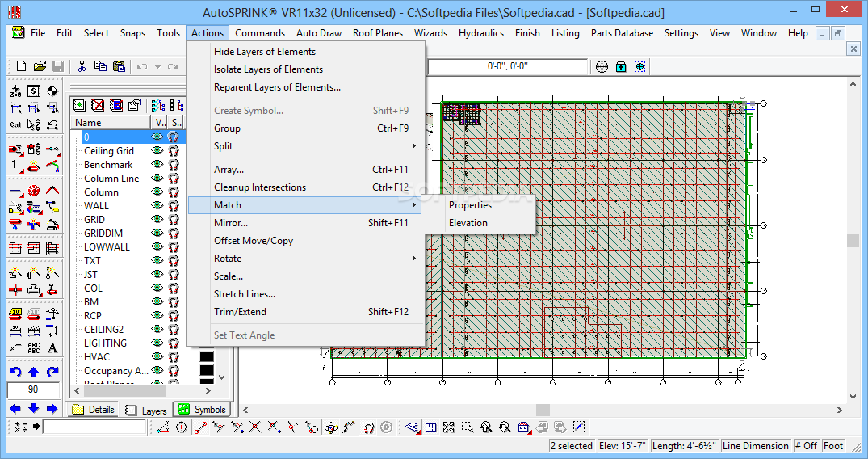Click the New file icon
Viewport: 868px width, 459px height.
tap(22, 66)
